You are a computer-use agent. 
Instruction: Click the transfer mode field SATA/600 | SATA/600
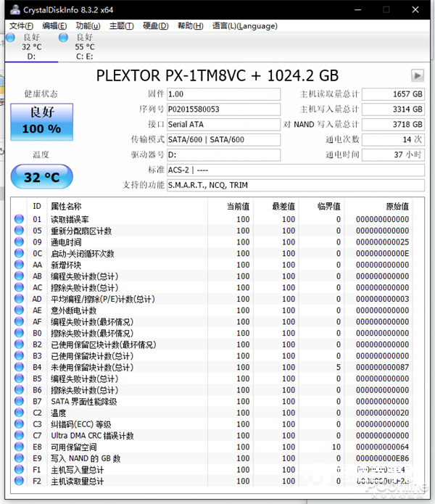click(223, 139)
